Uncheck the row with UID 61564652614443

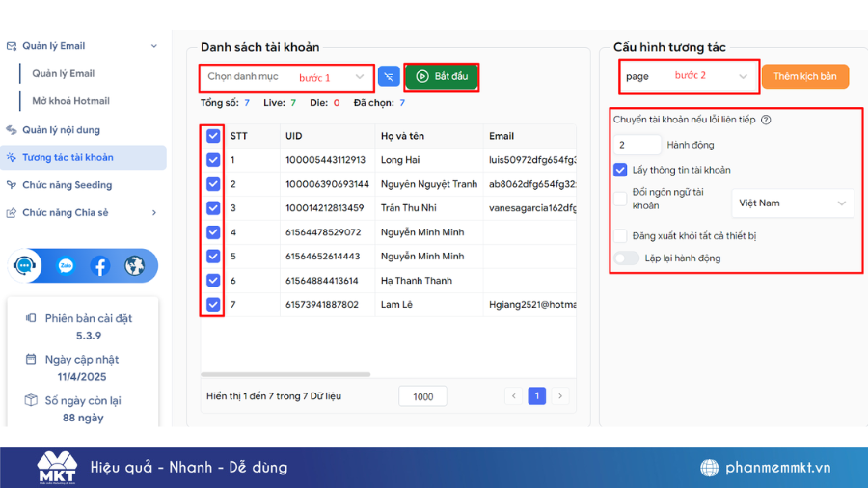pyautogui.click(x=213, y=257)
